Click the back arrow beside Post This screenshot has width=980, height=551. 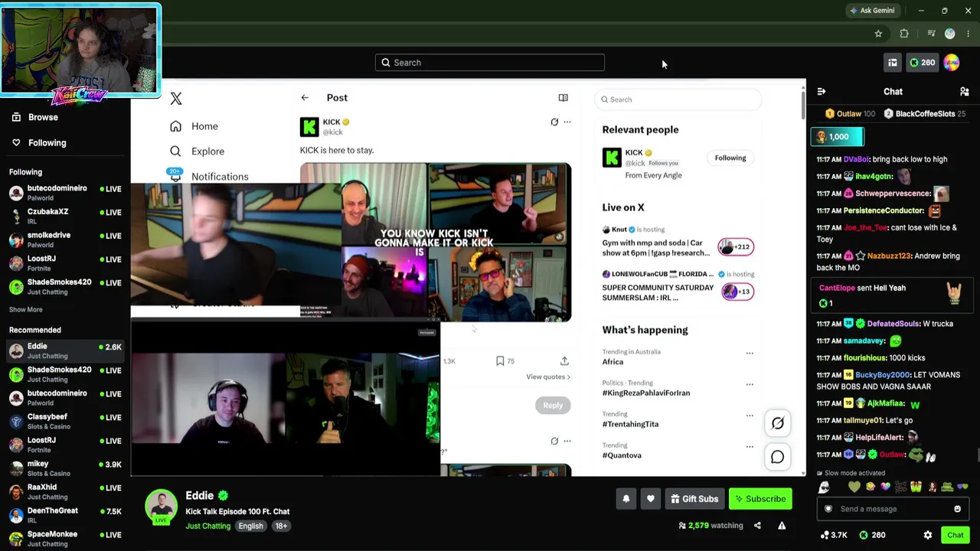tap(305, 98)
